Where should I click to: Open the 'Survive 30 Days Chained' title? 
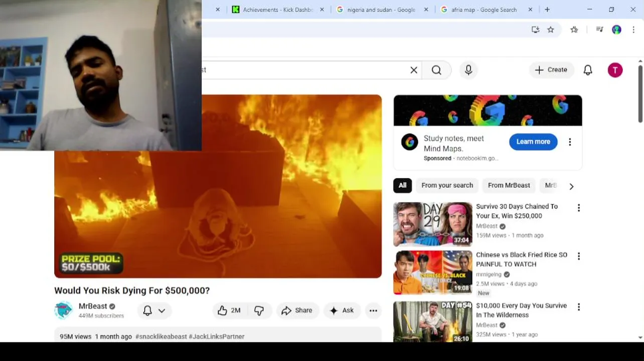tap(517, 211)
